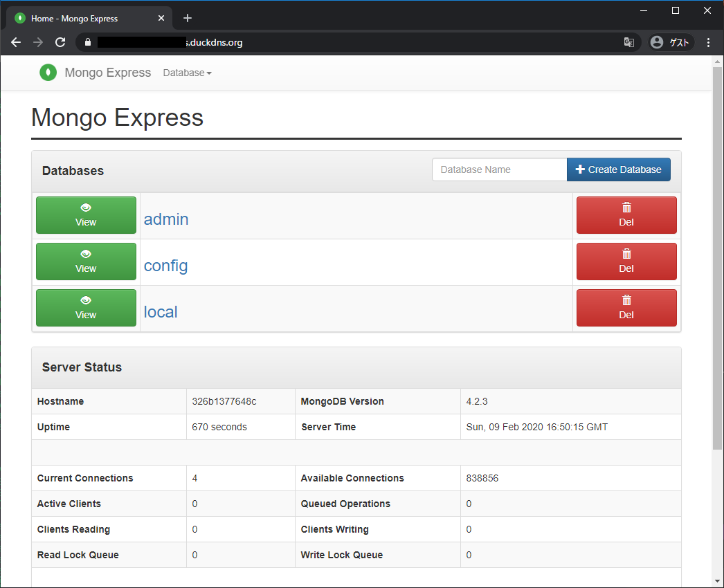Click the Mongo Express leaf logo icon
This screenshot has width=724, height=588.
[x=48, y=73]
